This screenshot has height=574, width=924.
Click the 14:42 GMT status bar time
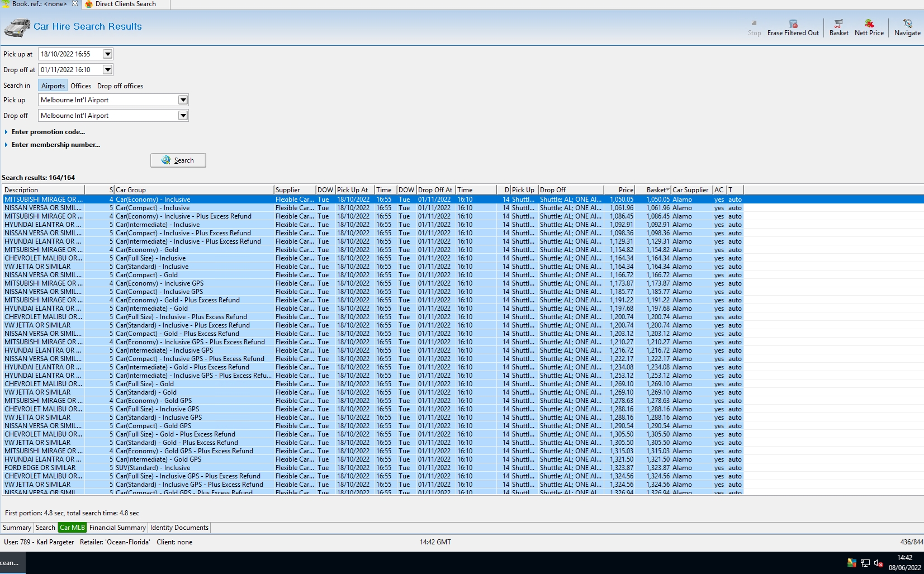(435, 542)
